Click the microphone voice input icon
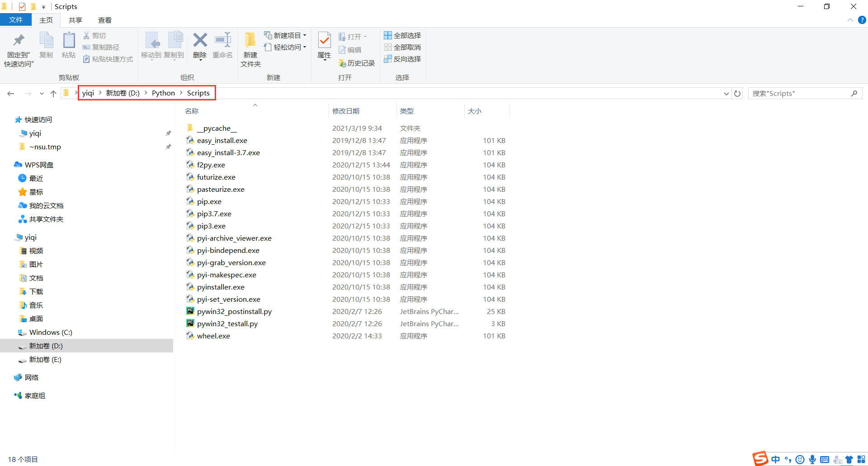Screen dimensions: 868x466 point(812,459)
